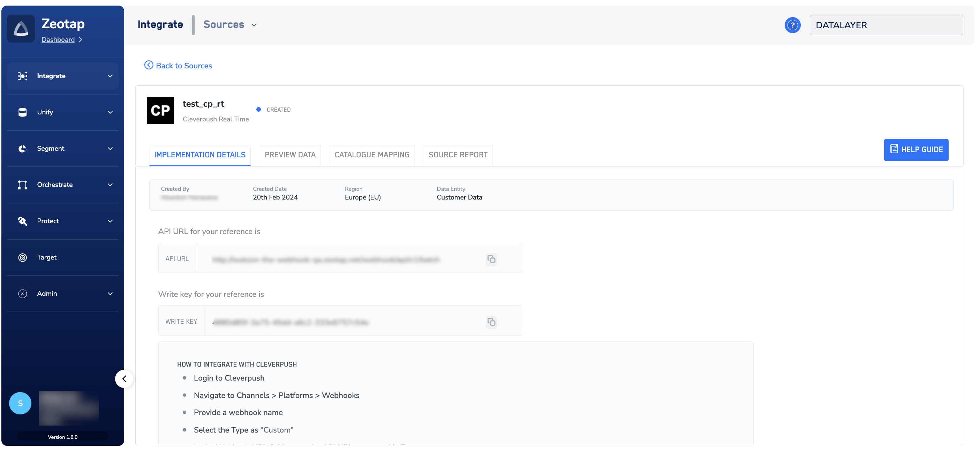Expand the Integrate sidebar menu
This screenshot has height=450, width=980.
click(x=110, y=76)
